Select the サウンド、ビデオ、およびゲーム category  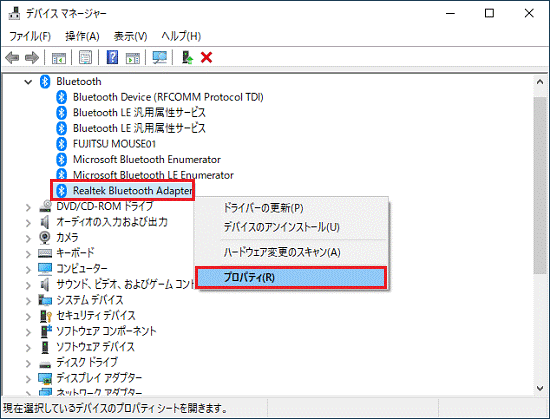tap(125, 284)
